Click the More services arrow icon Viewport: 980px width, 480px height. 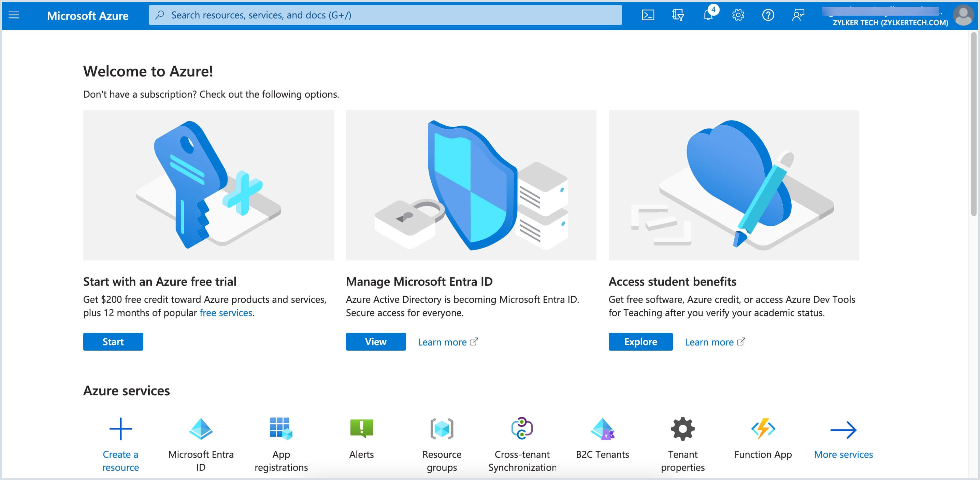pos(844,430)
